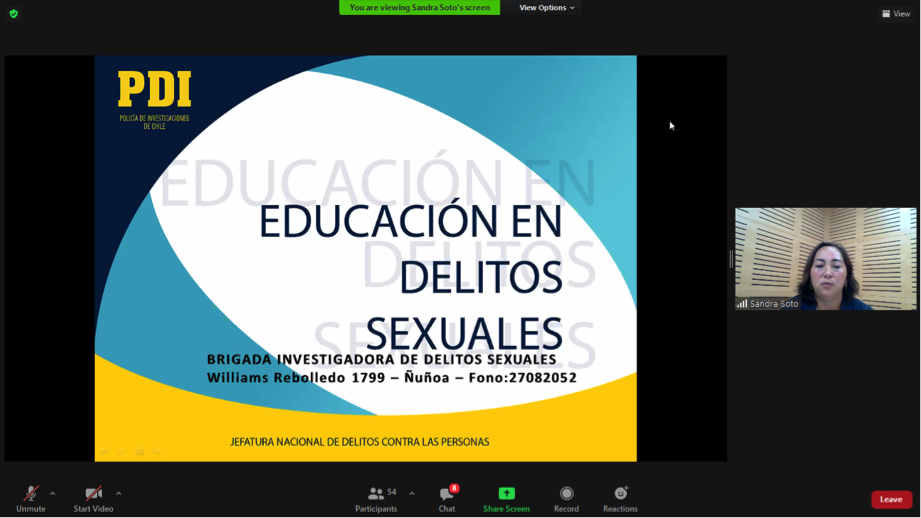Click the PowerPoint previous slide arrow
The height and width of the screenshot is (518, 921).
click(105, 453)
